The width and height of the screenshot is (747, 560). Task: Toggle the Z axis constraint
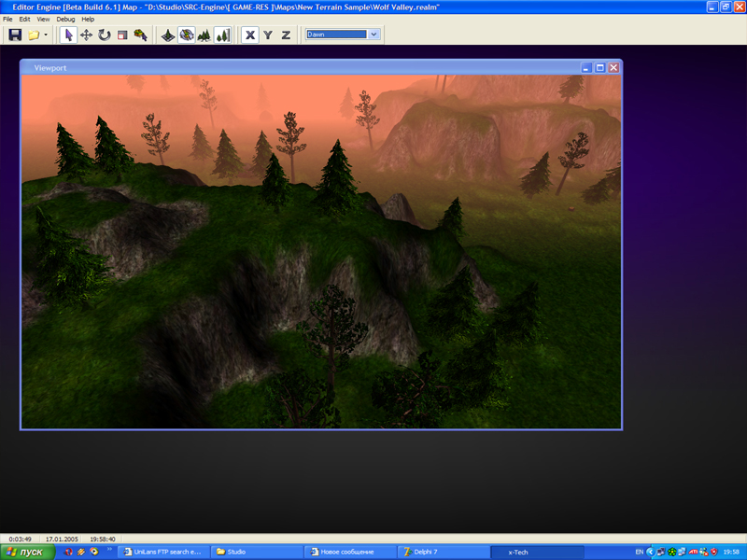(x=286, y=35)
